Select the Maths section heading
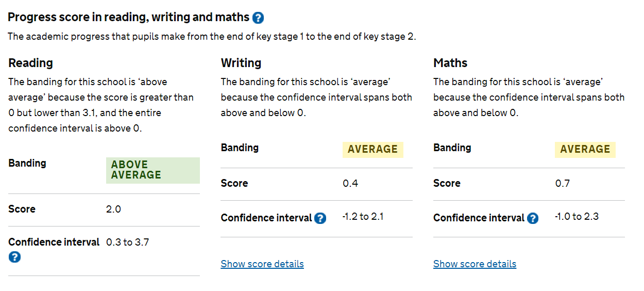Viewport: 644px width, 291px height. (450, 63)
